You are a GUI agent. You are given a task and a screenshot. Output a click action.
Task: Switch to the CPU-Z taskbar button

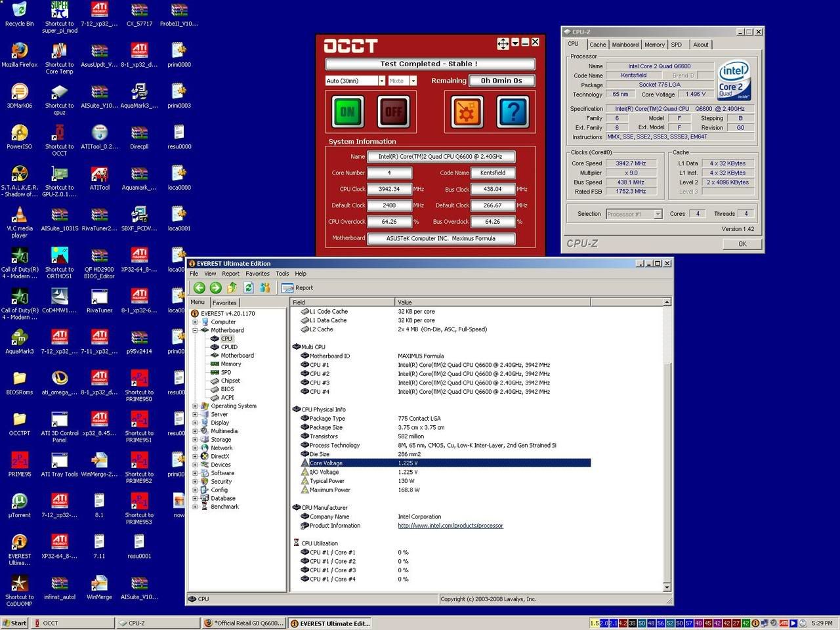(x=157, y=623)
